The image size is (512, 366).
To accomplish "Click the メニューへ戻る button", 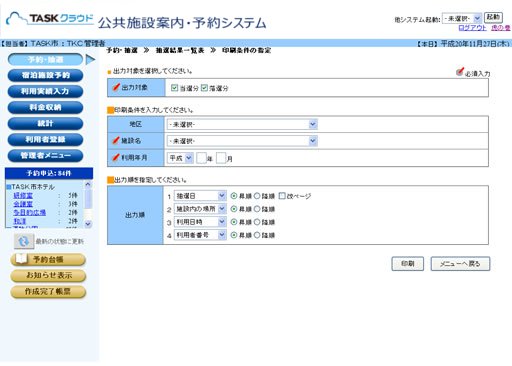I will pos(460,264).
